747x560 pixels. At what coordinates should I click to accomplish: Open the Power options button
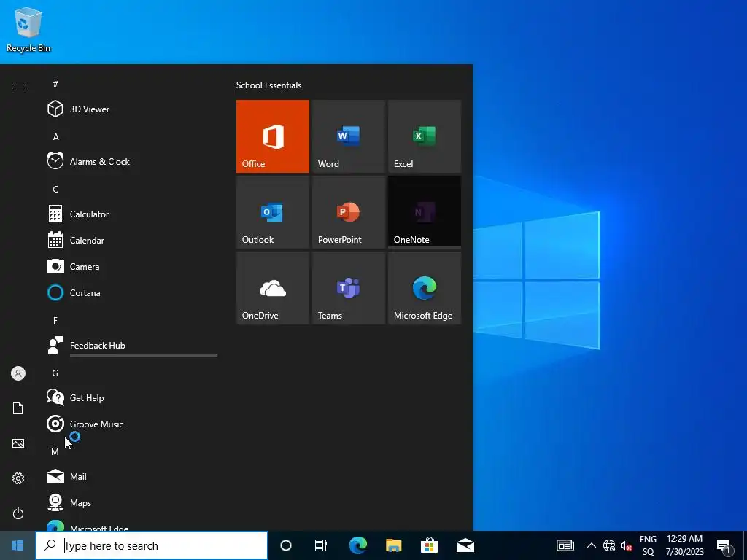point(18,513)
